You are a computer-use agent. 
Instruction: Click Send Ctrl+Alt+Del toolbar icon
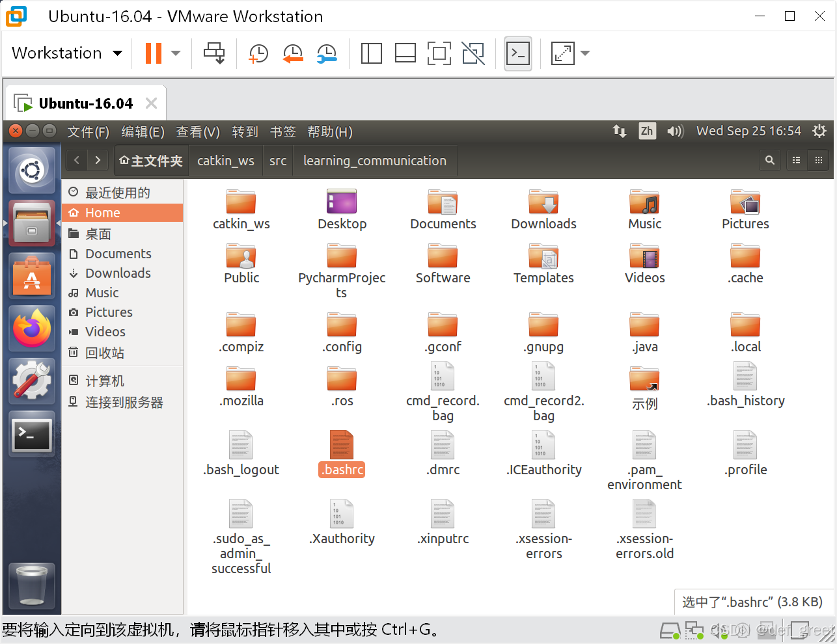(x=214, y=53)
